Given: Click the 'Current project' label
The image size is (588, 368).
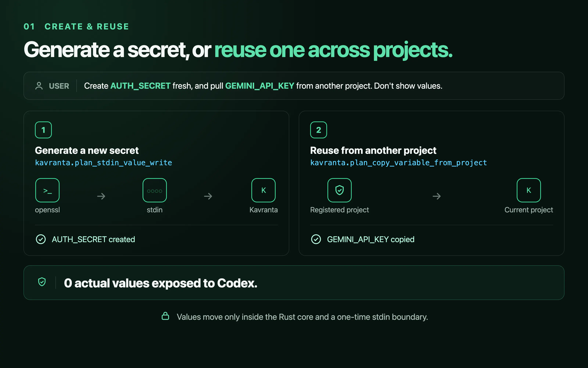Looking at the screenshot, I should (529, 210).
